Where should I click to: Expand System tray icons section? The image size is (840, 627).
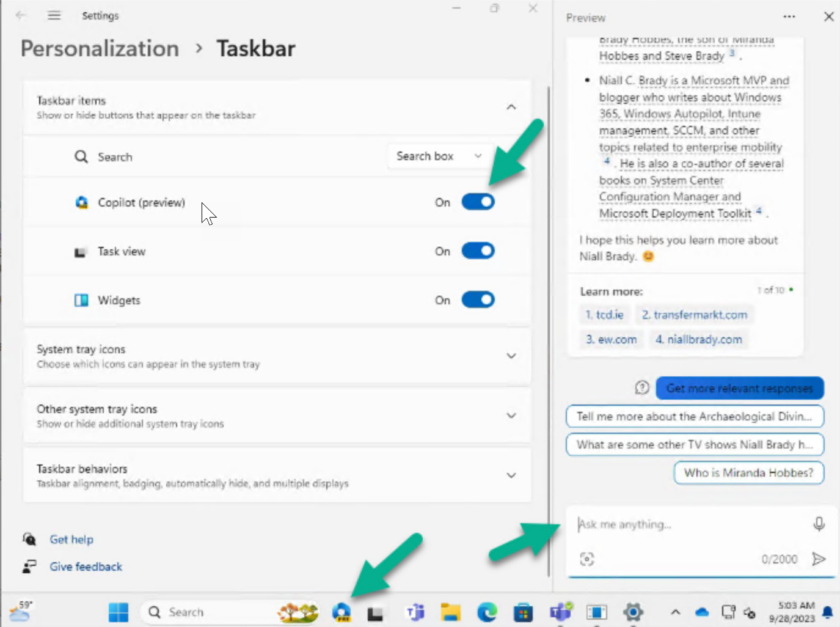(277, 356)
